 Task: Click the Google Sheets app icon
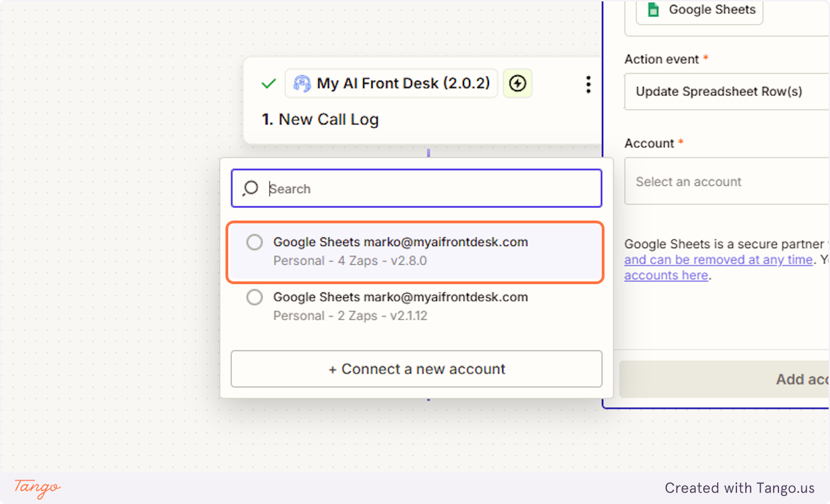(653, 10)
